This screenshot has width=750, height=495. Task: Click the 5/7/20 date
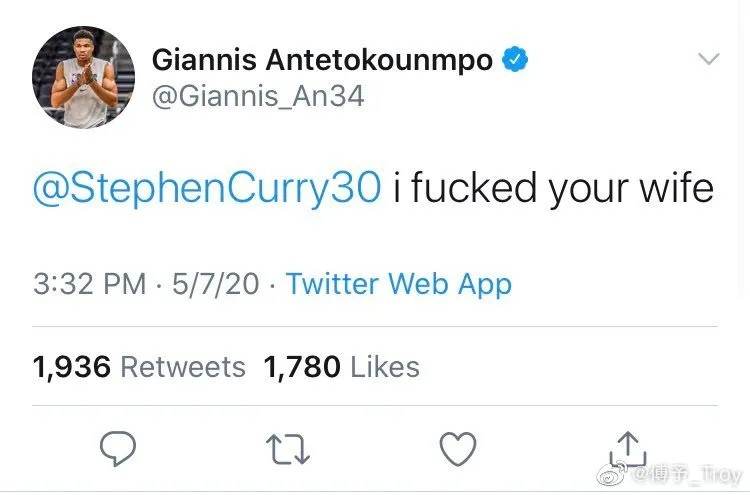pyautogui.click(x=215, y=283)
